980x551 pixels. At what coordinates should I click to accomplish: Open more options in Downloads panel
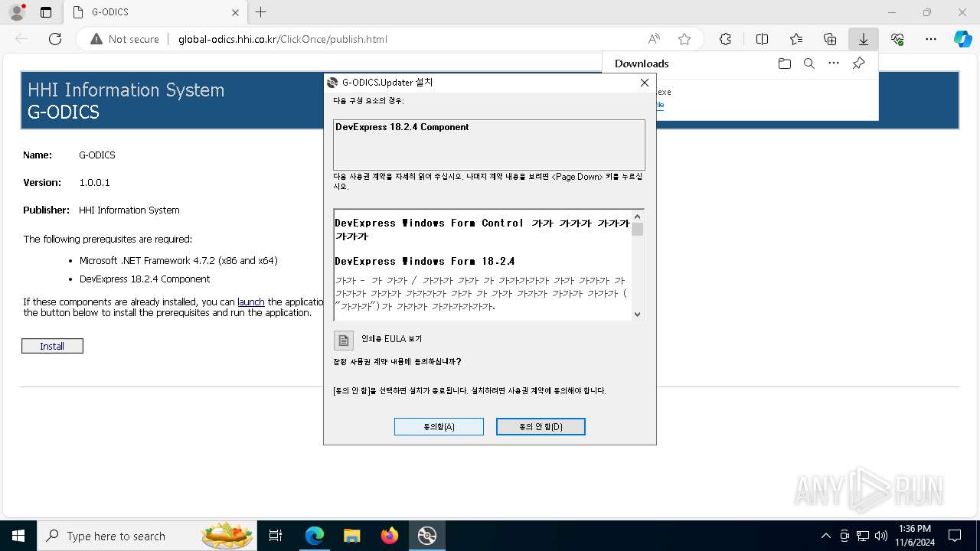(834, 64)
